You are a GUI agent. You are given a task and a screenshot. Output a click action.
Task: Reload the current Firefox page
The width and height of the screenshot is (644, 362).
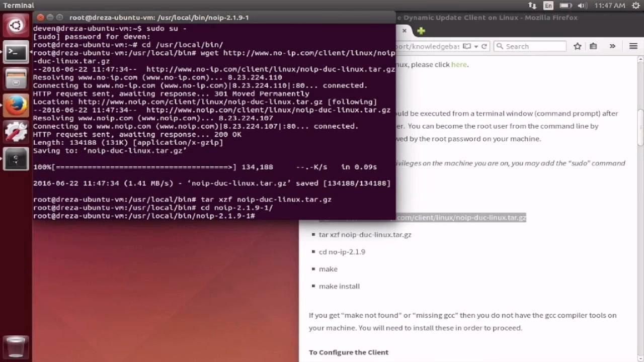[484, 46]
